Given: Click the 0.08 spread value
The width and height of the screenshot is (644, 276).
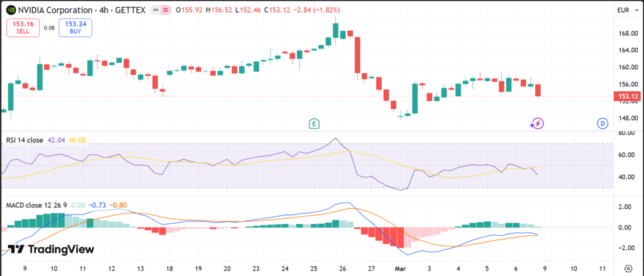Looking at the screenshot, I should pyautogui.click(x=48, y=28).
